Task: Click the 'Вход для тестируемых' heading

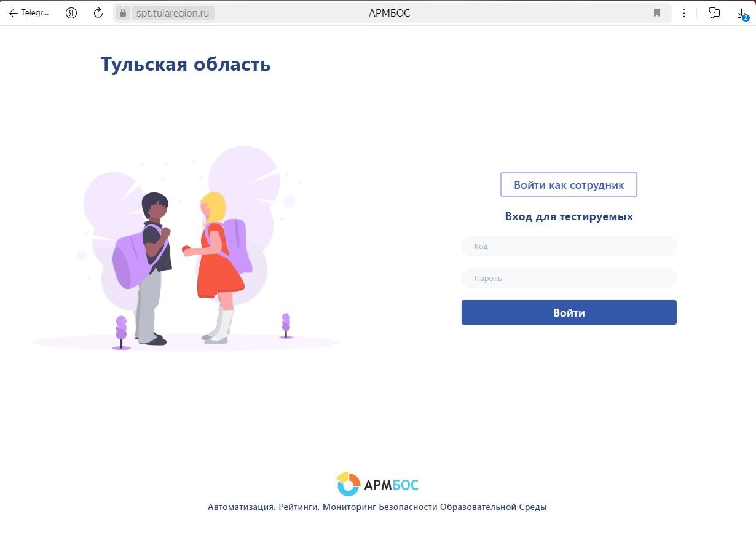Action: click(x=569, y=216)
